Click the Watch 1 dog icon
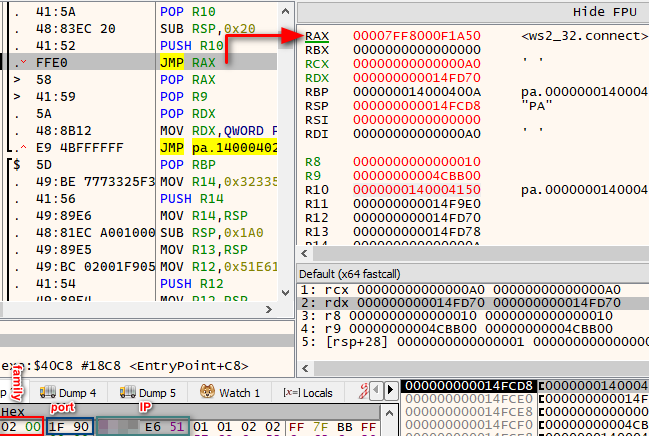Viewport: 649px width, 436px height. pos(207,391)
